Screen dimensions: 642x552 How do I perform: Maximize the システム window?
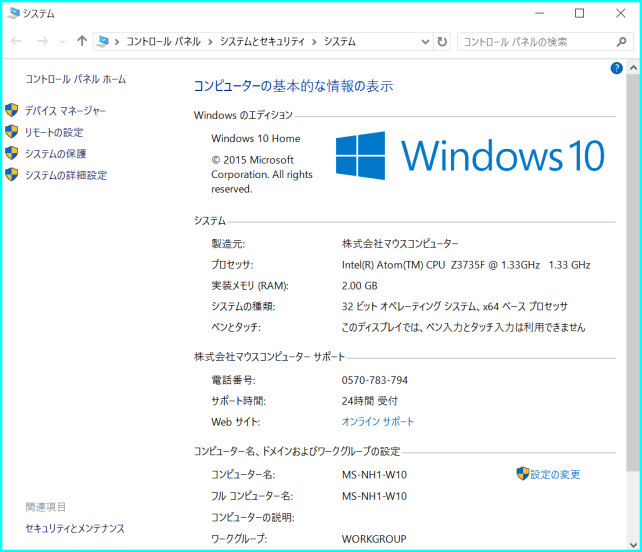(x=579, y=14)
